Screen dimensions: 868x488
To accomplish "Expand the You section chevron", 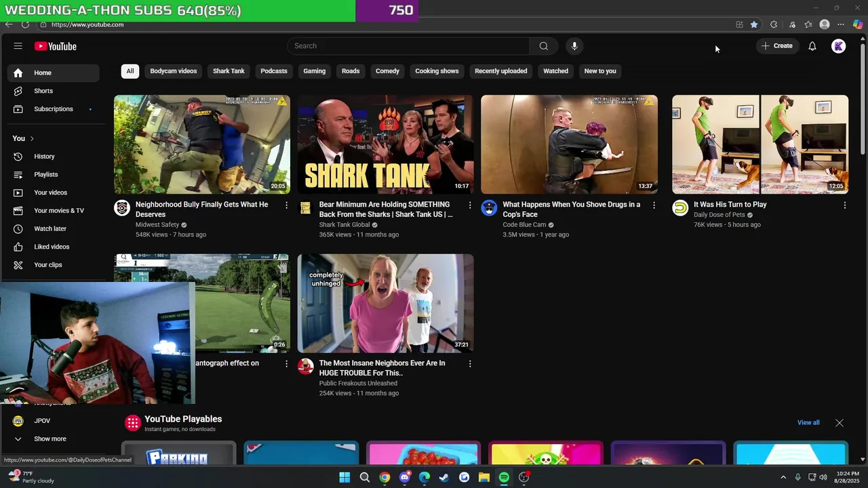I will click(31, 138).
